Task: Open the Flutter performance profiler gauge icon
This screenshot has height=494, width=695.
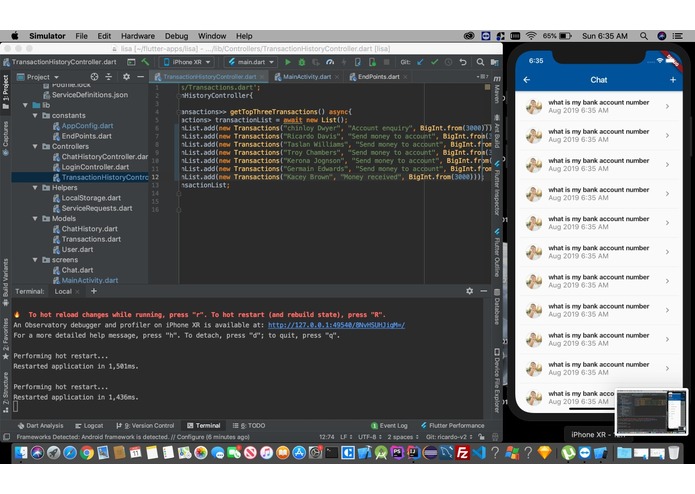Action: (x=330, y=62)
